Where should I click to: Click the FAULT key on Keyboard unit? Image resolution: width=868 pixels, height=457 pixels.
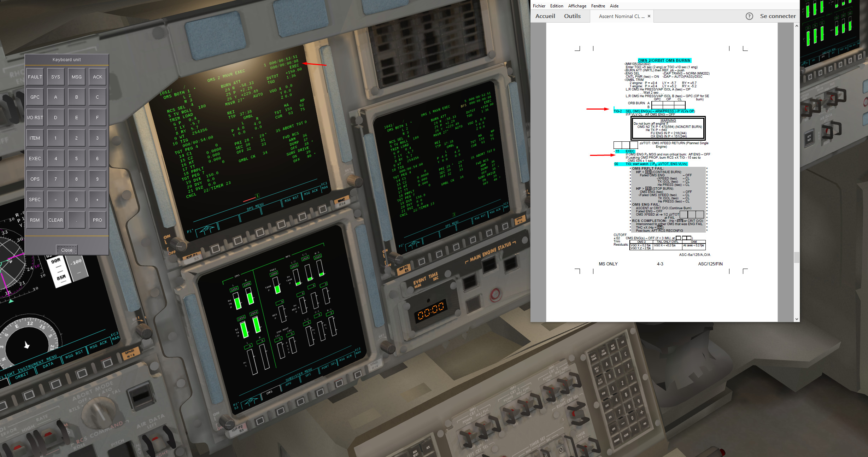[x=35, y=77]
